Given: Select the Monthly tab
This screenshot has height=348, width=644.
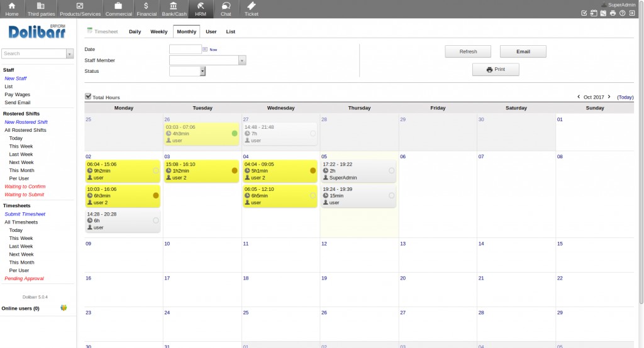Looking at the screenshot, I should [x=186, y=31].
